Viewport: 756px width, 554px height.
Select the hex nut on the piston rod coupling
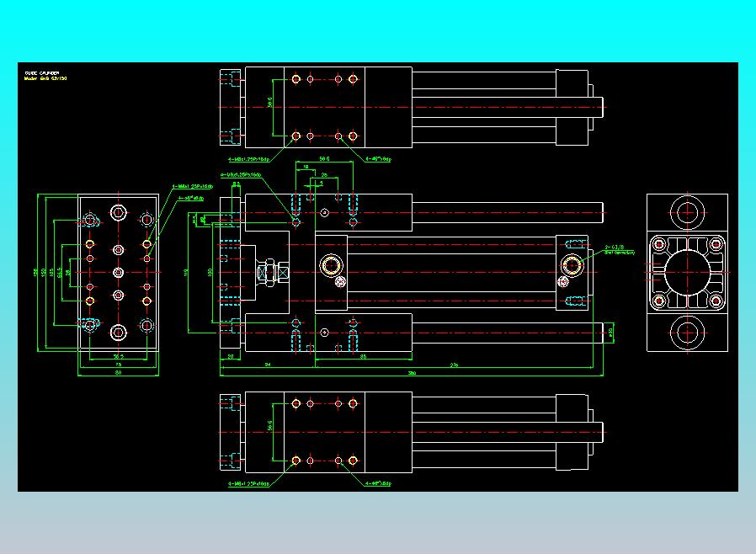point(271,273)
